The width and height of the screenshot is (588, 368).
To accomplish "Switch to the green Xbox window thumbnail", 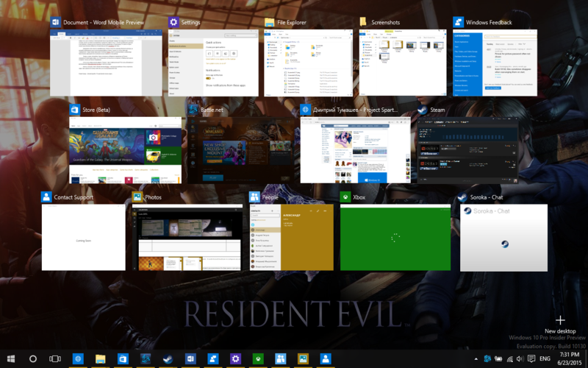I will coord(395,237).
